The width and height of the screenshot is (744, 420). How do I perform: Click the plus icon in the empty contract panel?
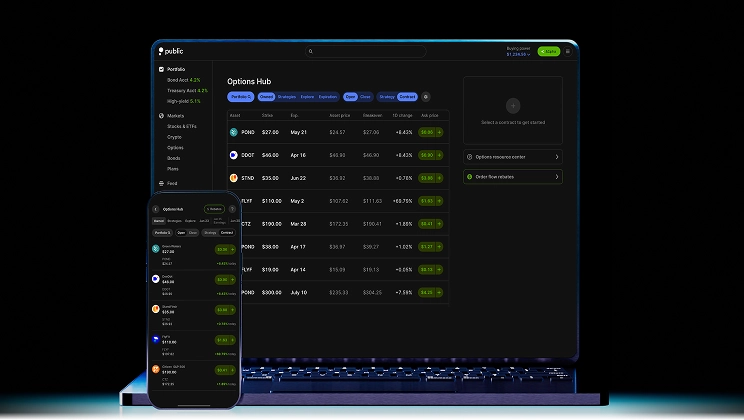point(512,105)
